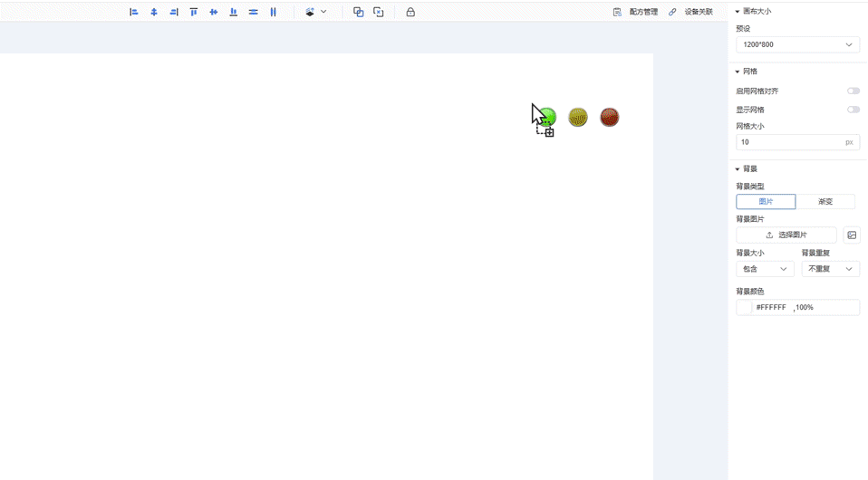Click the 网格大小 input field

click(x=790, y=142)
